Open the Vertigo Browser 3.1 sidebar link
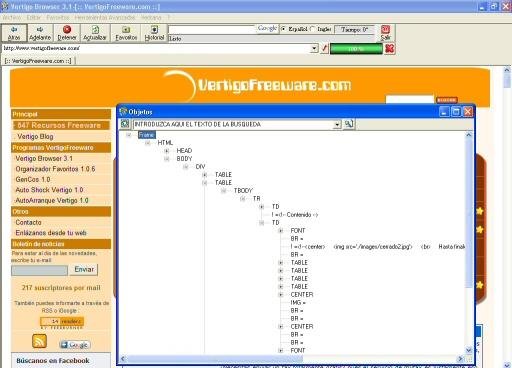Viewport: 512px width, 368px height. click(44, 158)
